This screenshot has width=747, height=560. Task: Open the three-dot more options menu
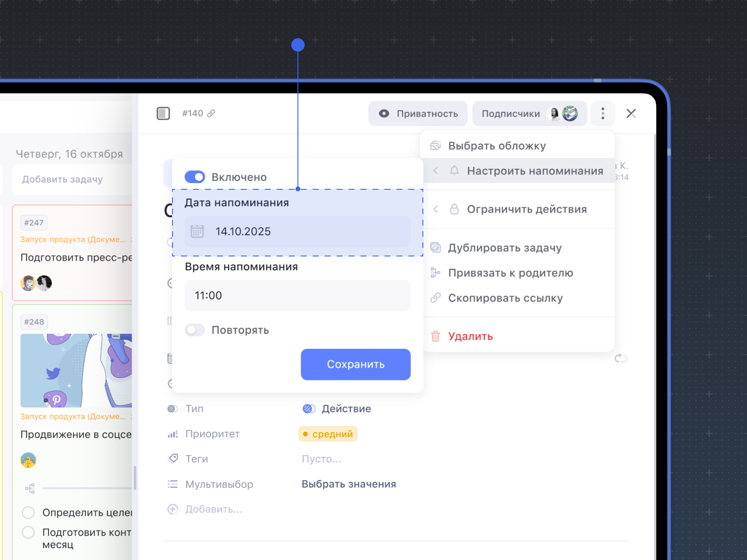602,114
